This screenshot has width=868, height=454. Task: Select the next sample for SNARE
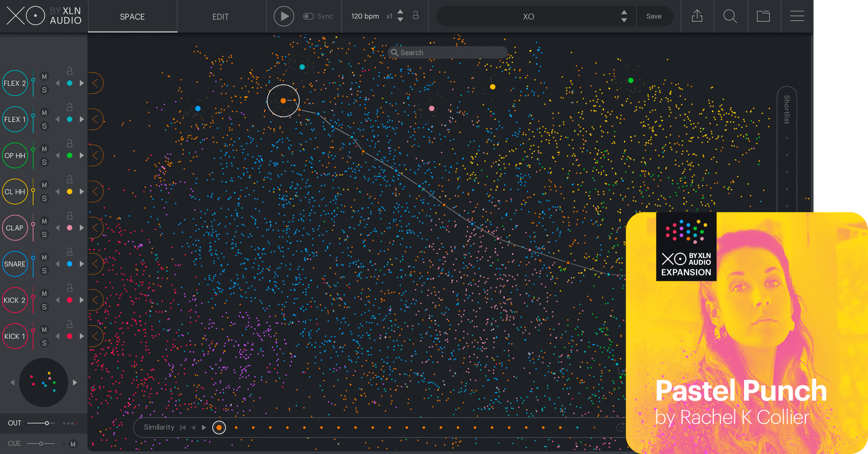click(x=82, y=264)
